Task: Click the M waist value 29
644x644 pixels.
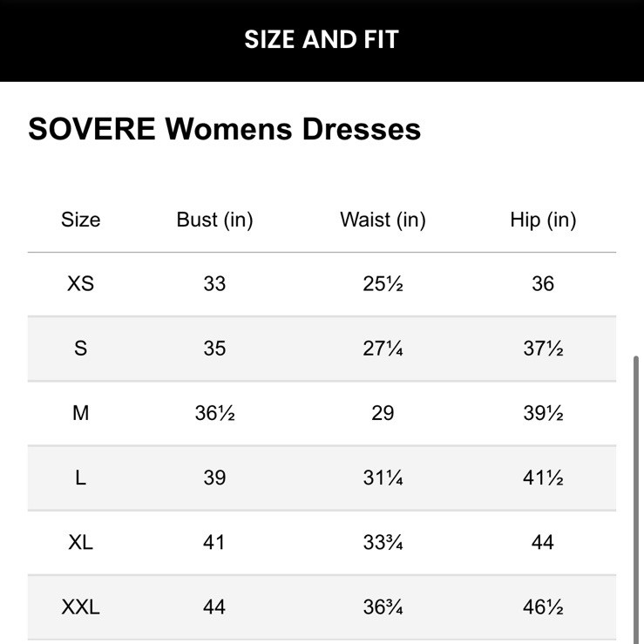Action: click(x=383, y=413)
